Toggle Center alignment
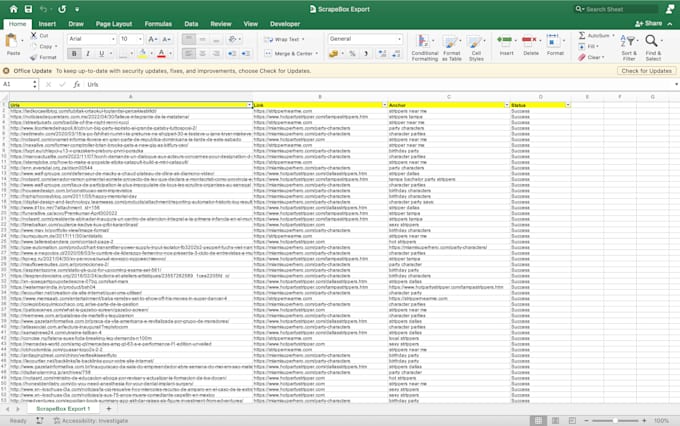The image size is (680, 426). pos(203,53)
